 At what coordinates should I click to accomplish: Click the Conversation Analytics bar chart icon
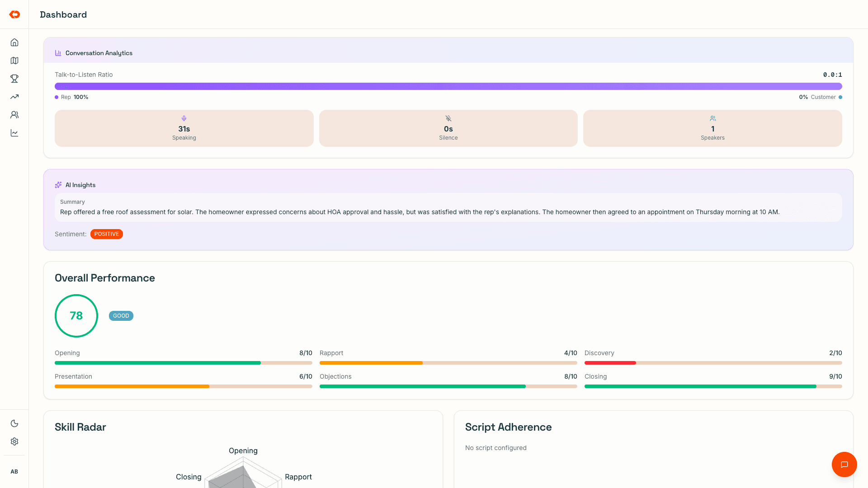tap(58, 53)
